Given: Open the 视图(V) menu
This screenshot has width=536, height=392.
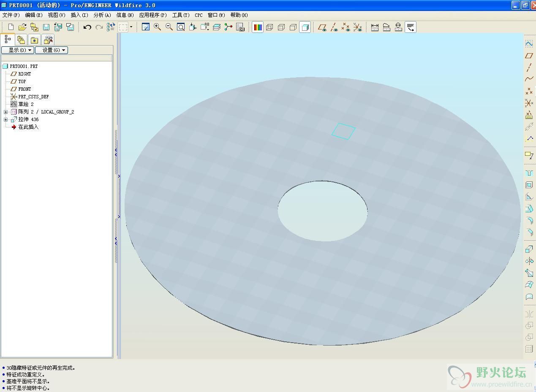Looking at the screenshot, I should (57, 15).
